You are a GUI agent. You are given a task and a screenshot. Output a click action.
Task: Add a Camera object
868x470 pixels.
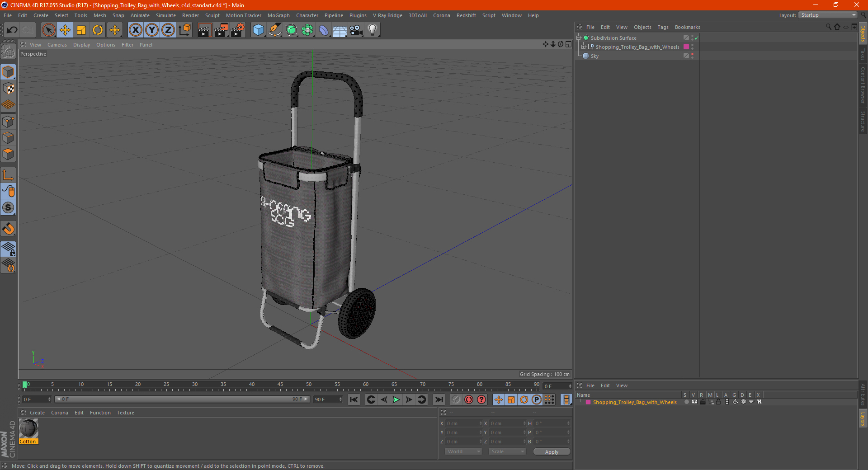click(x=356, y=30)
